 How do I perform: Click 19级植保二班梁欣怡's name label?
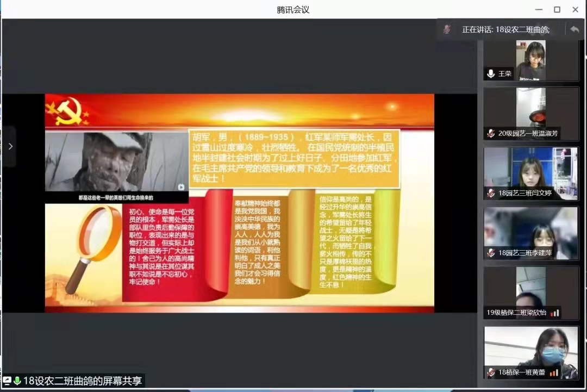coord(516,313)
